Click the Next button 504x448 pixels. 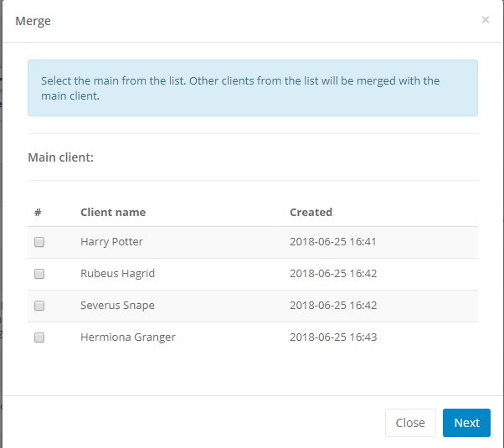pos(466,423)
